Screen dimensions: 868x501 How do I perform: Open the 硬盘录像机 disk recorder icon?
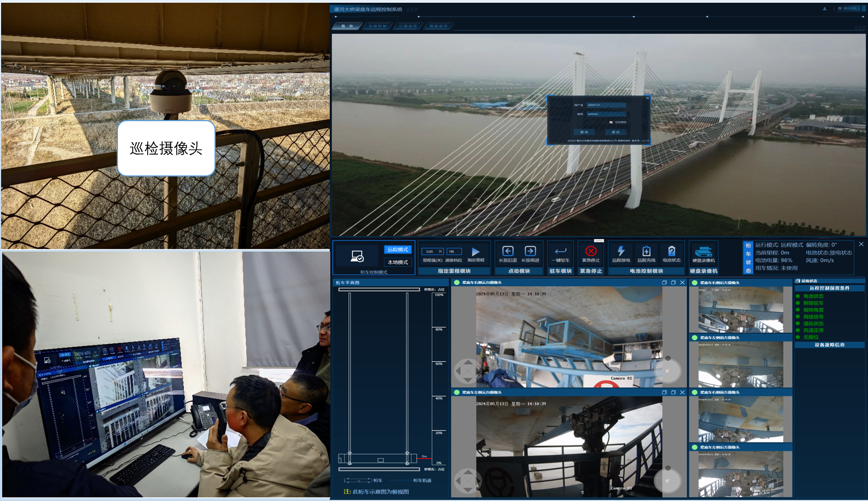(703, 252)
